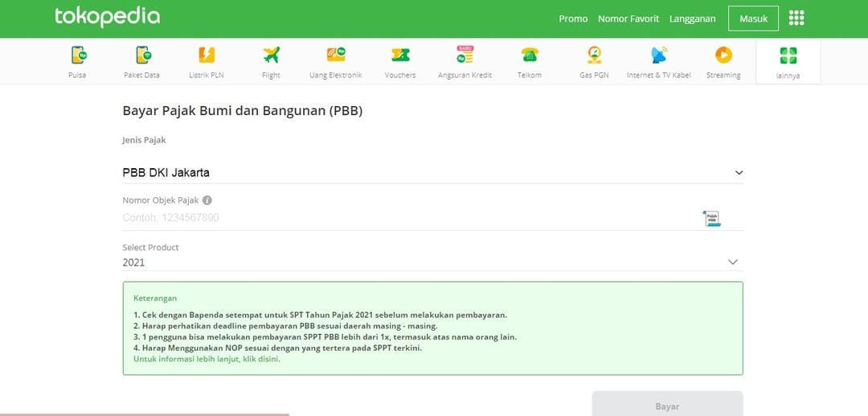Select the Telkom telephone icon
This screenshot has height=416, width=868.
530,55
